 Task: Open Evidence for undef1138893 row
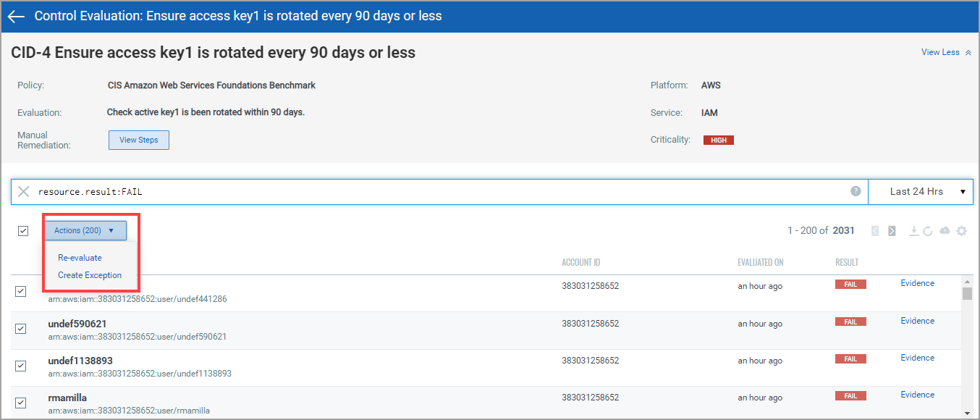click(x=918, y=358)
